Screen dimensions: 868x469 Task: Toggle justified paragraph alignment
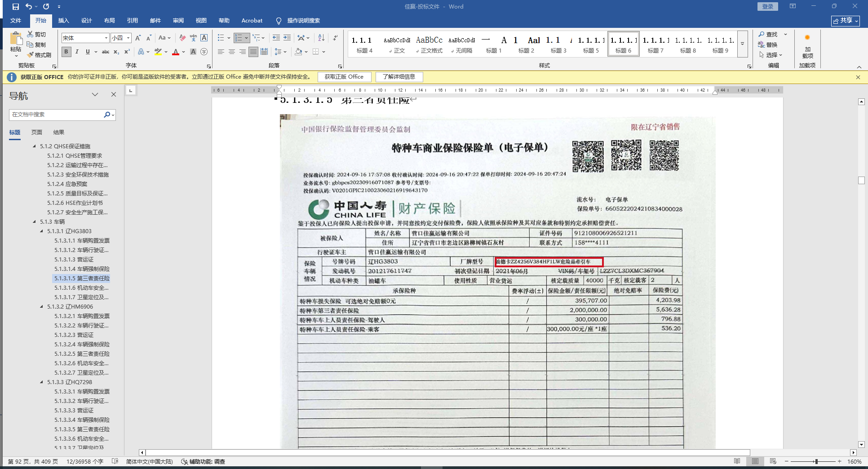[253, 52]
